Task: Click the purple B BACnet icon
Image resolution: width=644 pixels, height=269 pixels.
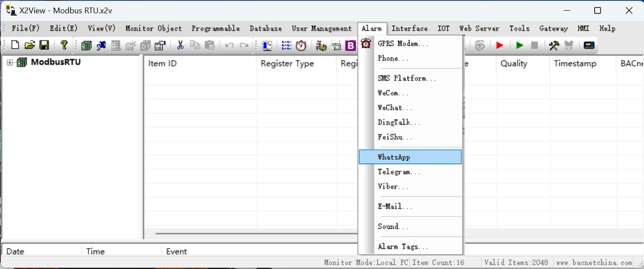Action: tap(351, 45)
